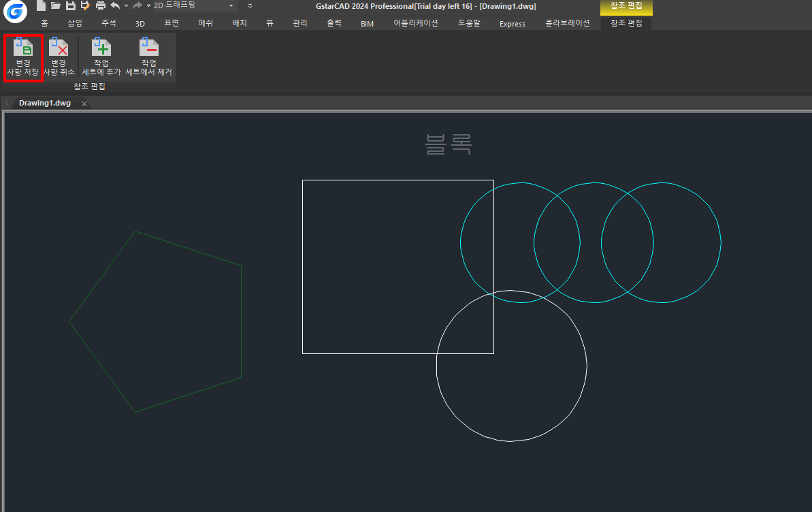Open the 콜라보레이션 ribbon tab
Screen dimensions: 812x512
[568, 23]
